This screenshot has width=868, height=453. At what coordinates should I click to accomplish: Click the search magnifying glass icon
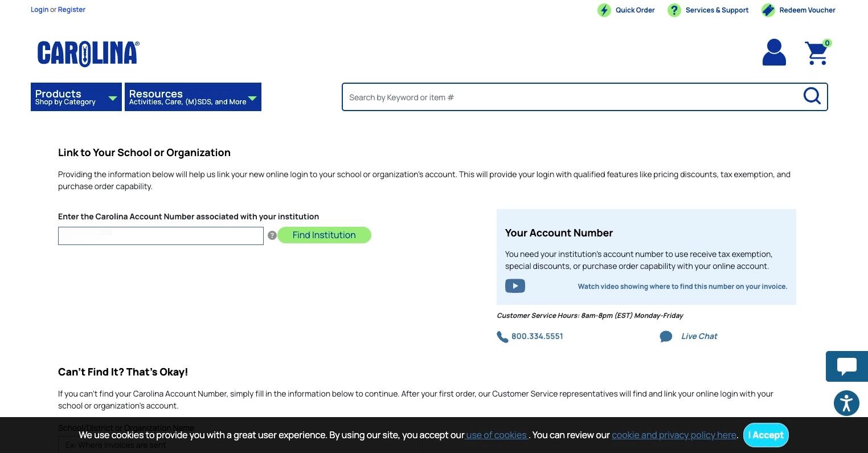(812, 96)
